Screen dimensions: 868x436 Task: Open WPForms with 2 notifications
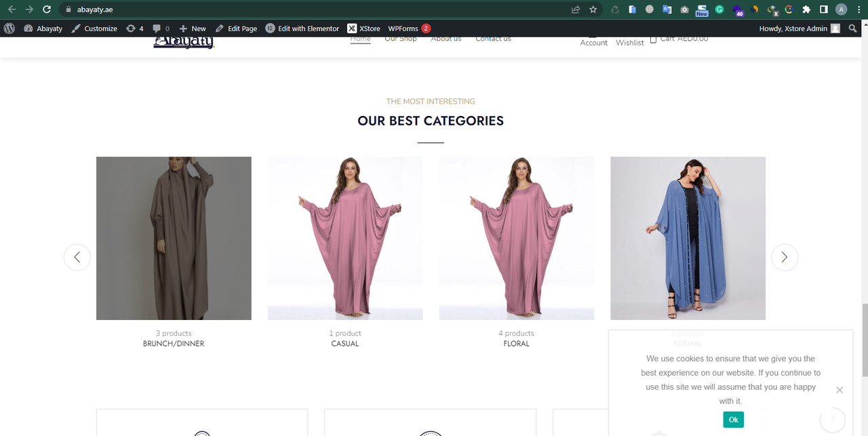(x=409, y=28)
